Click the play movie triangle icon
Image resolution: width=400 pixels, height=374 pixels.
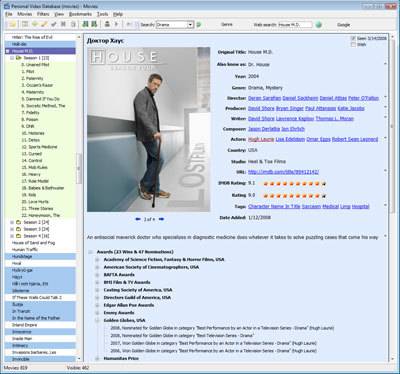(116, 24)
